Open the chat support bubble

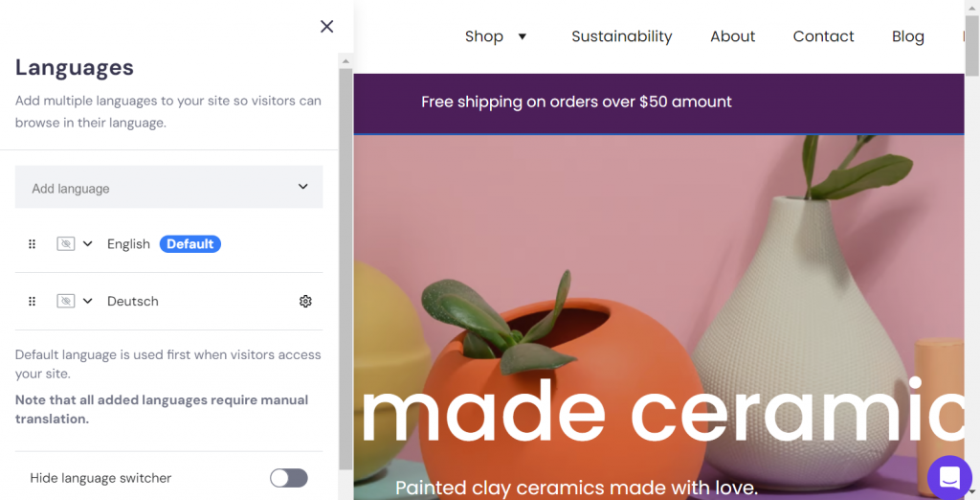coord(949,477)
